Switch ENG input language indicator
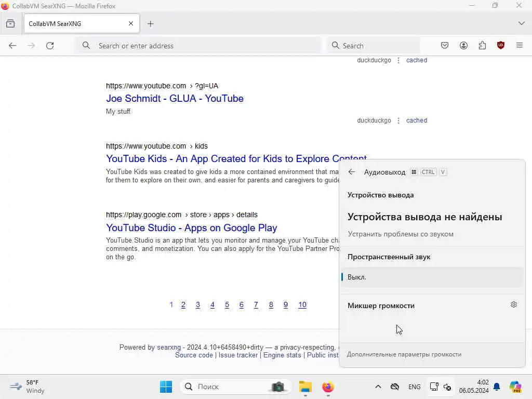 click(414, 387)
